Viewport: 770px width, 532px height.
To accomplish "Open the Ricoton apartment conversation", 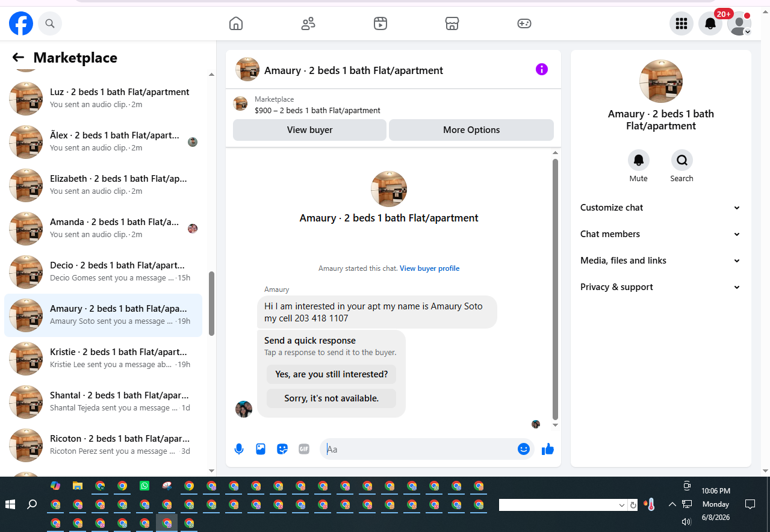I will point(104,445).
